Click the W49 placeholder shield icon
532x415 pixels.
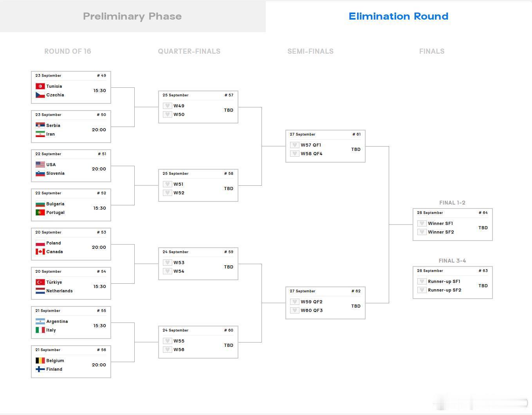click(167, 106)
